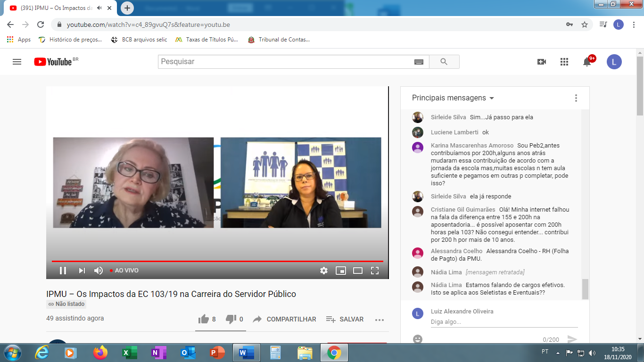This screenshot has width=644, height=362.
Task: Open the Histórico de preços bookmark
Action: 70,40
